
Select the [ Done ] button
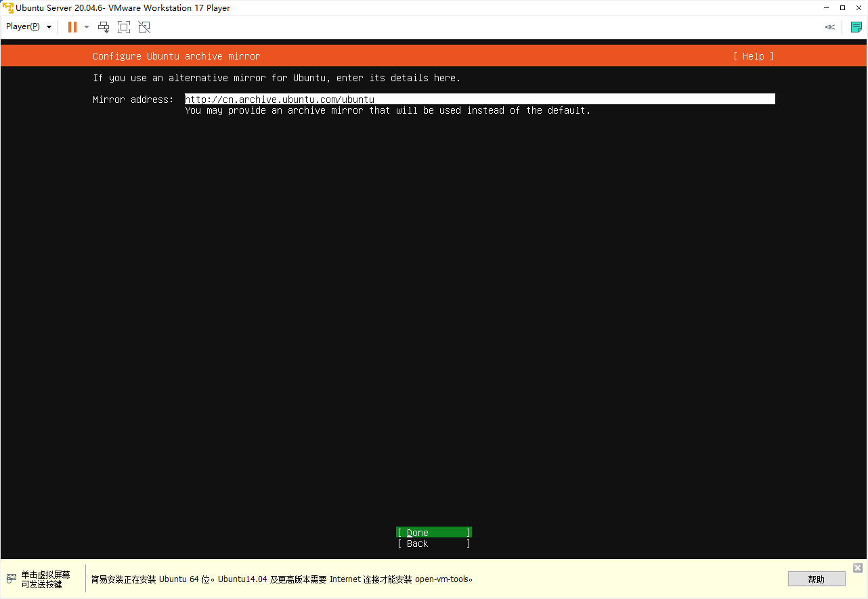(434, 533)
